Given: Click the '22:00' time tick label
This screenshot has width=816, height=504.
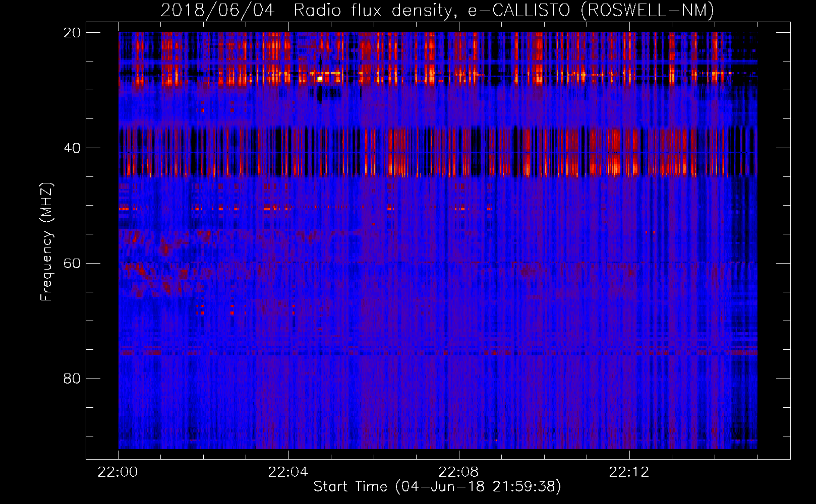Looking at the screenshot, I should pos(118,472).
